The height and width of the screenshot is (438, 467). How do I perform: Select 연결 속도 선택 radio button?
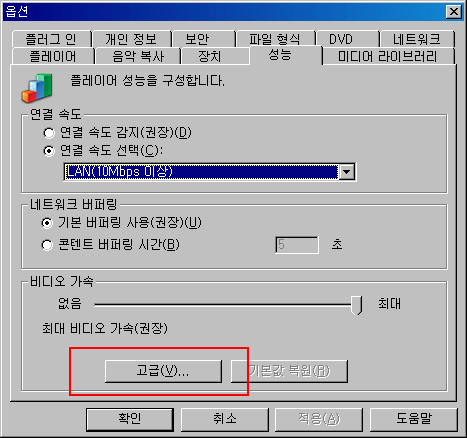(49, 151)
